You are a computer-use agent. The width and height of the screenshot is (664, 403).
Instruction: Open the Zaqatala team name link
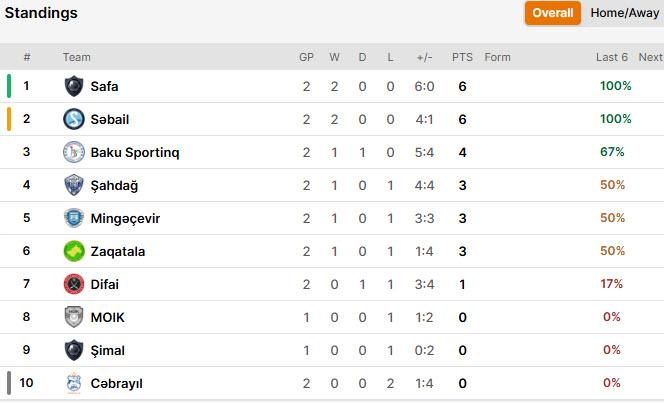coord(118,251)
